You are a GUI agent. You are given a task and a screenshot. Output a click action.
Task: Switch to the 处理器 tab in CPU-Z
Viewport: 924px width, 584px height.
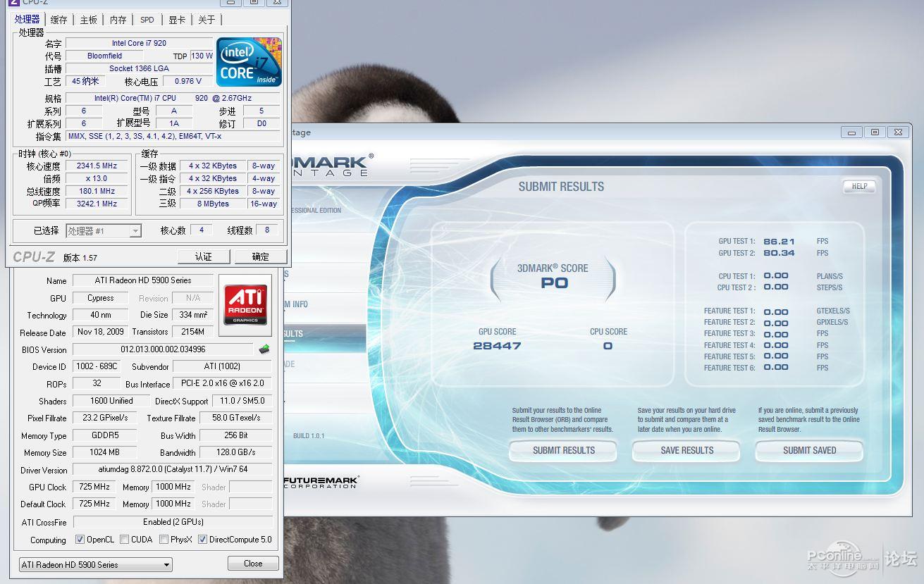click(x=27, y=19)
